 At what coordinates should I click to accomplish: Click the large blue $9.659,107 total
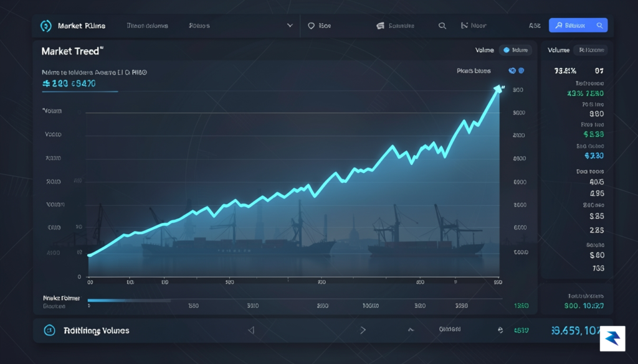tap(575, 330)
